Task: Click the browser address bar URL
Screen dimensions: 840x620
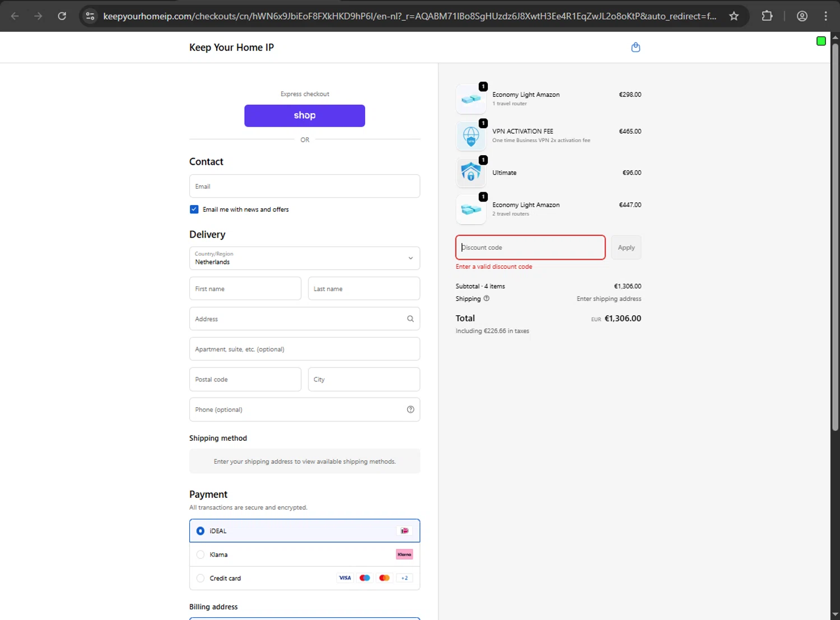Action: tap(409, 16)
